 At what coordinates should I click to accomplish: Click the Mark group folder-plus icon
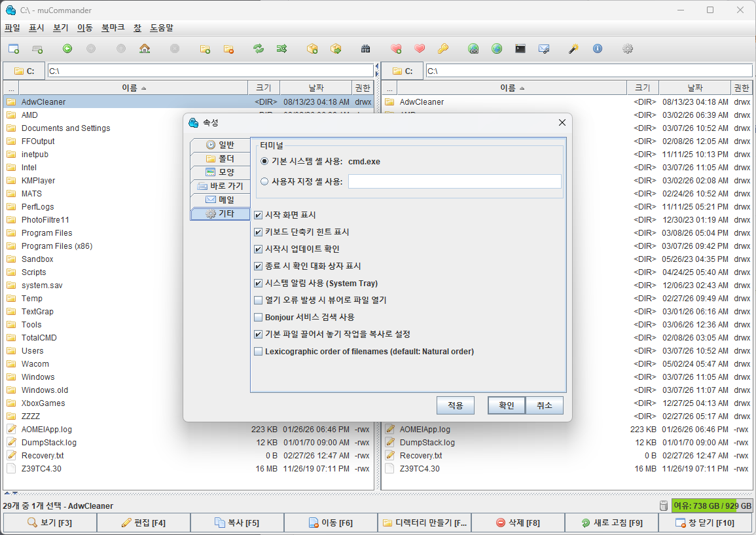[205, 48]
